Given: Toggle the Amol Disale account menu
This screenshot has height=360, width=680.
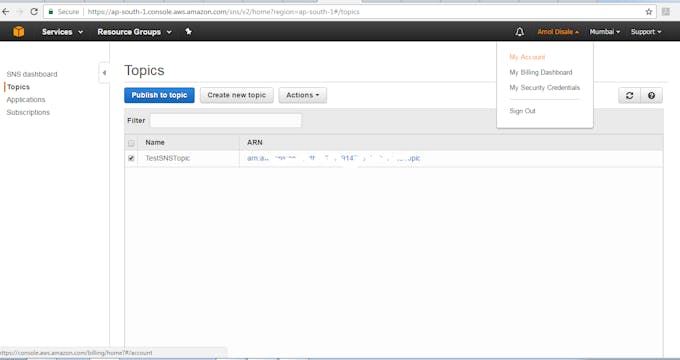Looking at the screenshot, I should pos(558,32).
